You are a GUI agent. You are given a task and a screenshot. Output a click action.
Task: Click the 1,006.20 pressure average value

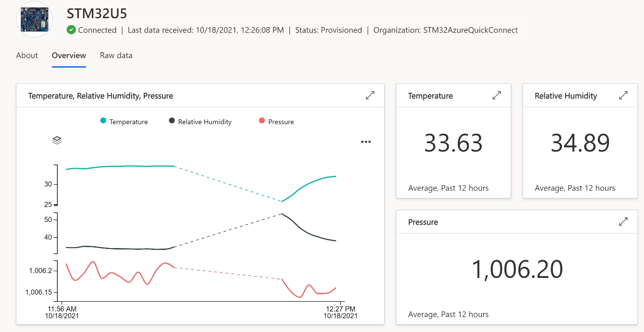click(x=517, y=269)
